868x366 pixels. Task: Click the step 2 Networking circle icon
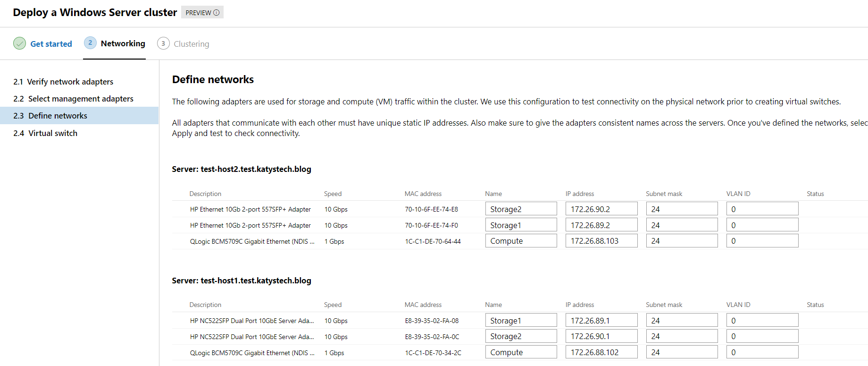90,43
